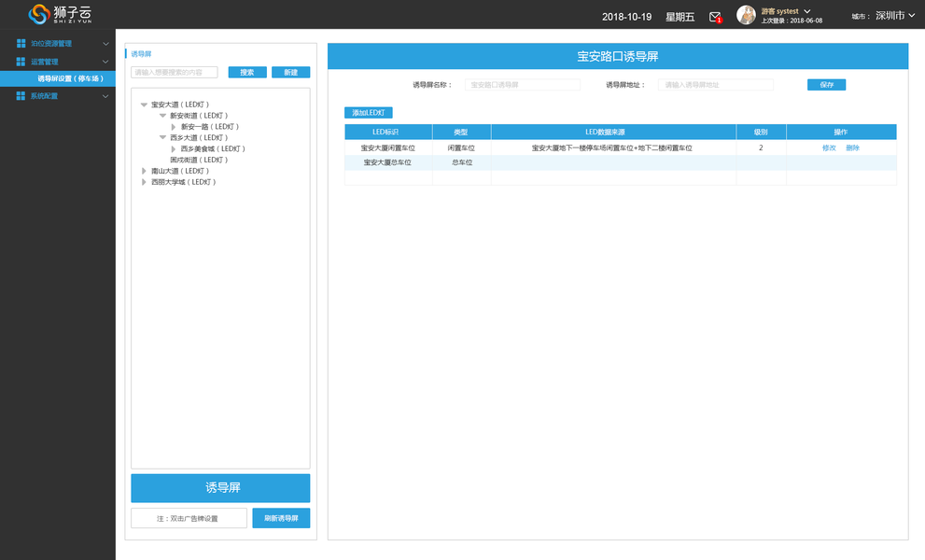This screenshot has width=925, height=560.
Task: Select 新安街道（LED灯）tree item
Action: [x=199, y=116]
